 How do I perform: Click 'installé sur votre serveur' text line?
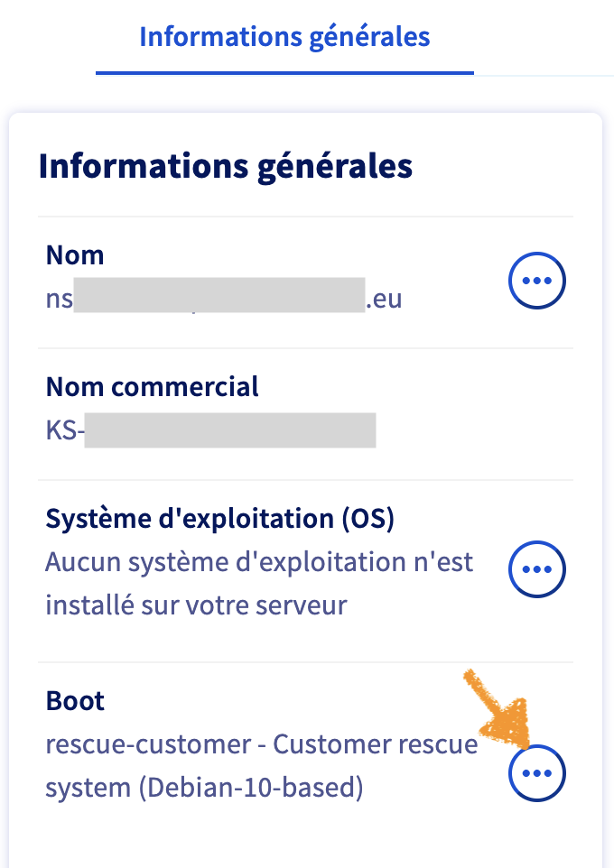pos(196,605)
